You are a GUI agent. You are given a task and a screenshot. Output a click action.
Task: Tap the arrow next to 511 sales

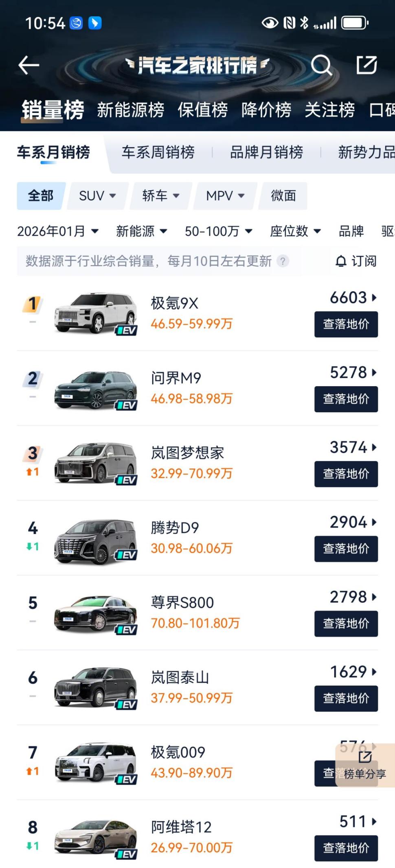pos(374,822)
